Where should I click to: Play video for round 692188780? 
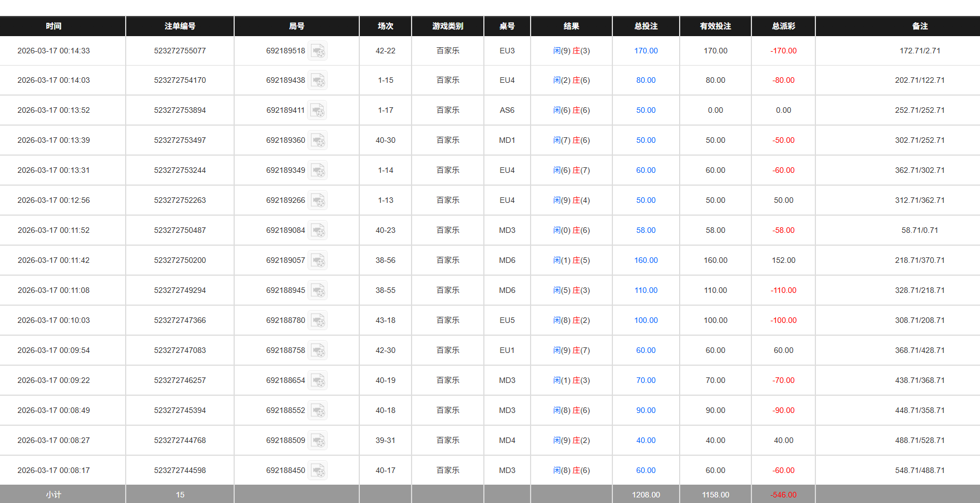318,320
